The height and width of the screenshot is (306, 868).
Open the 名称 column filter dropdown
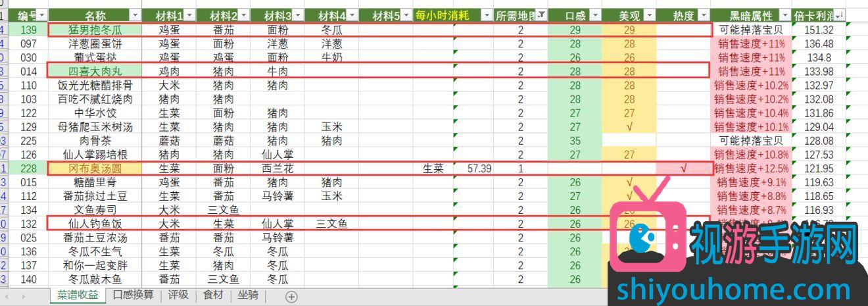coord(135,14)
